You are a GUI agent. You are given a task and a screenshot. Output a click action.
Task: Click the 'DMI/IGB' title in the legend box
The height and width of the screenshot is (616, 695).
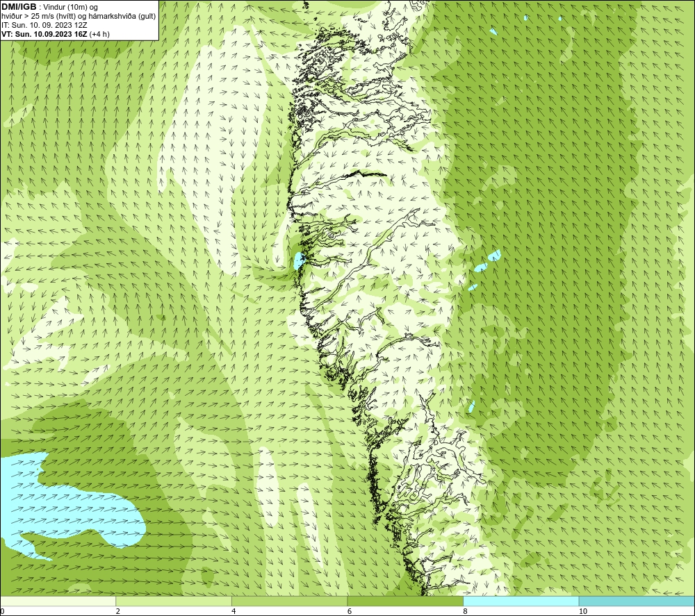(19, 7)
